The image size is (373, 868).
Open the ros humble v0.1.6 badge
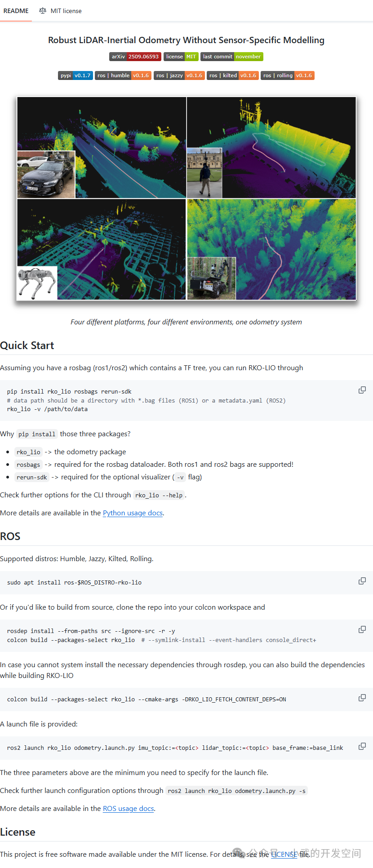click(123, 75)
